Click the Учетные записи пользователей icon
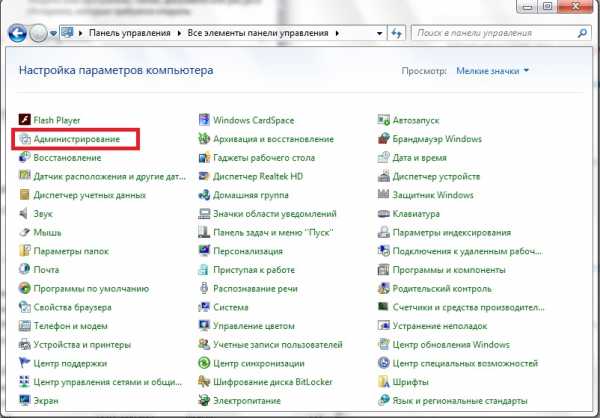This screenshot has height=418, width=600. point(204,345)
